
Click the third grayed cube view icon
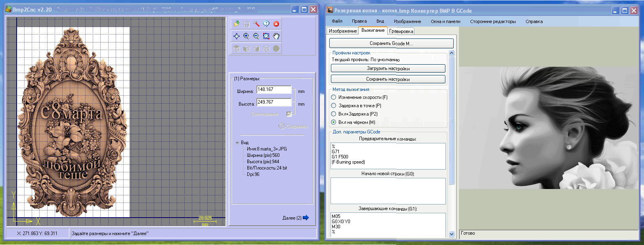point(256,48)
